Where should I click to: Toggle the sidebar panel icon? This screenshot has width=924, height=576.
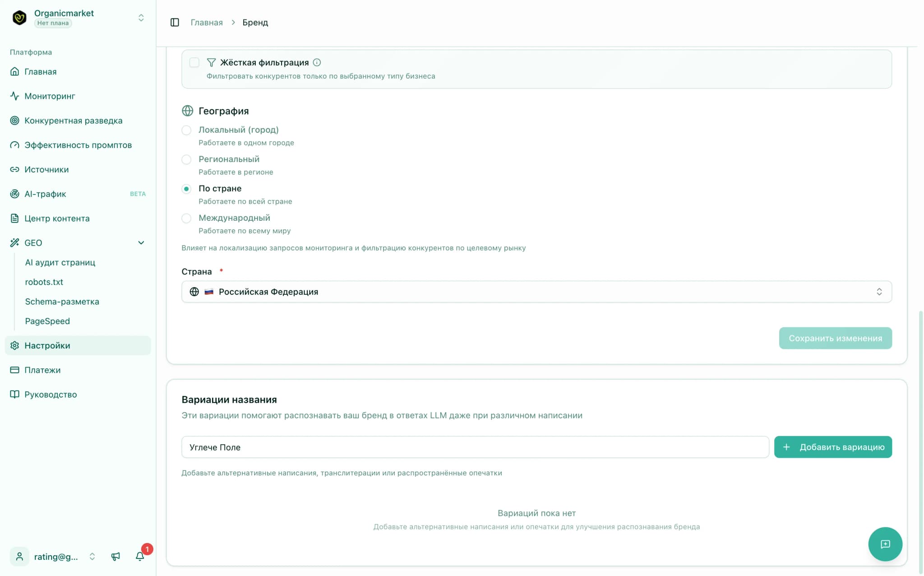[175, 23]
